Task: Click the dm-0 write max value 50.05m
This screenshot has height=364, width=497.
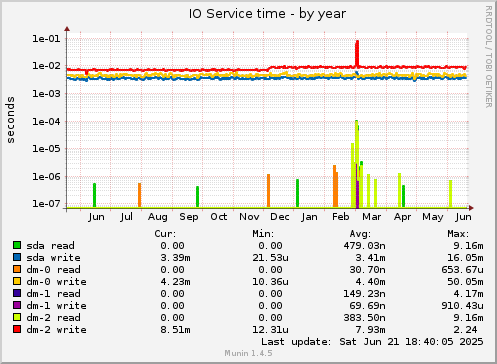Action: pos(465,282)
